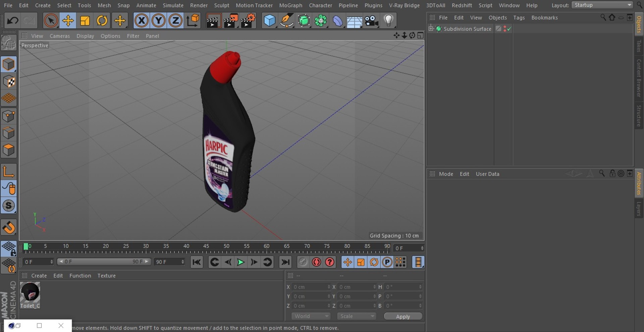The height and width of the screenshot is (332, 644).
Task: Select the spline Pen tool
Action: pos(286,21)
